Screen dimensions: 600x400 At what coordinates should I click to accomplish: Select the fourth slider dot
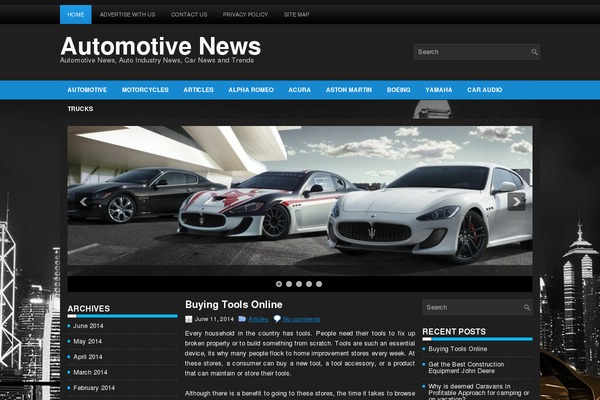pyautogui.click(x=309, y=284)
